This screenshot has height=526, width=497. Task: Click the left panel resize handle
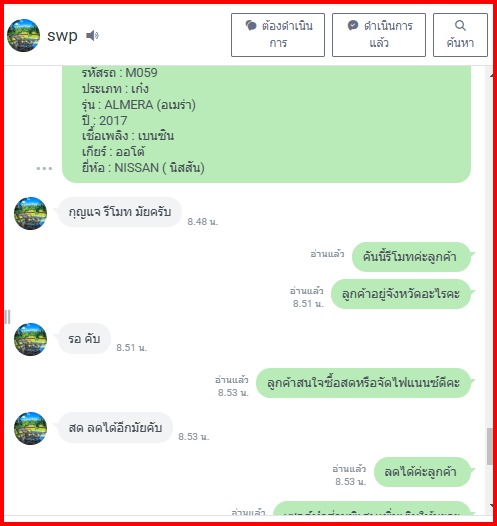coord(8,317)
